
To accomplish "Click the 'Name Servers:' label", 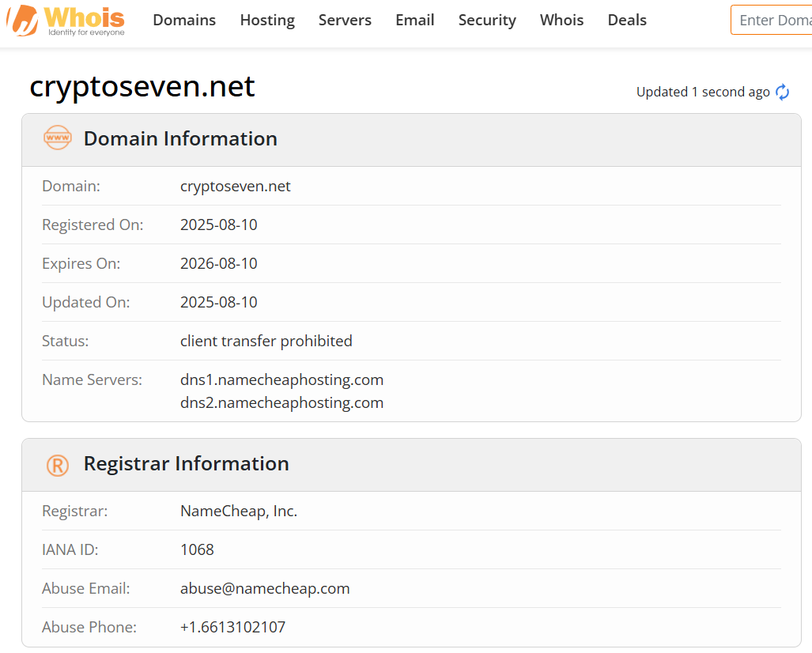I will tap(93, 380).
